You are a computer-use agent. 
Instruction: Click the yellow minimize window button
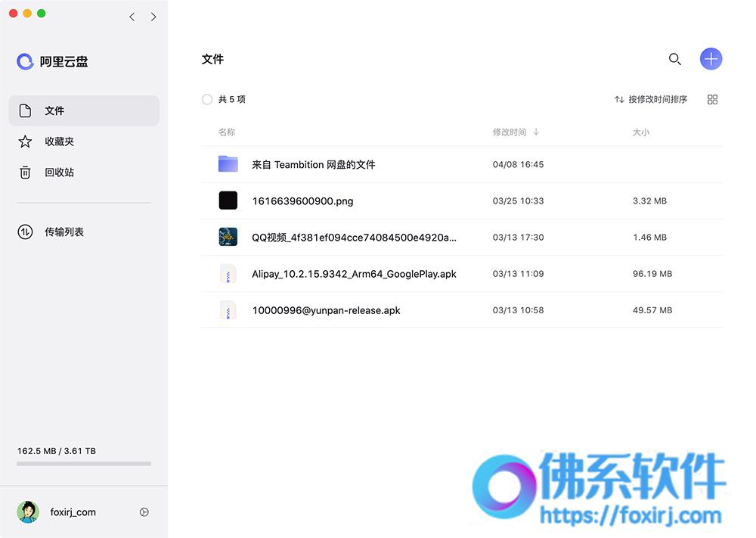click(27, 14)
